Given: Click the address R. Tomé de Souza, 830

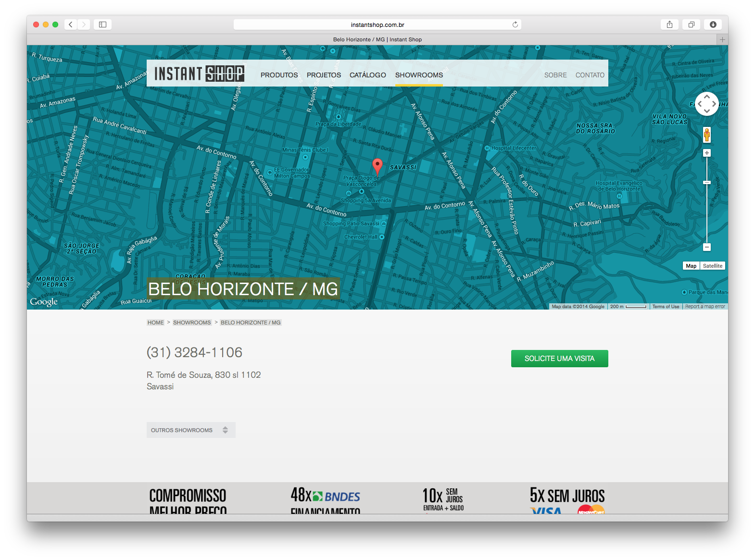Looking at the screenshot, I should 204,375.
